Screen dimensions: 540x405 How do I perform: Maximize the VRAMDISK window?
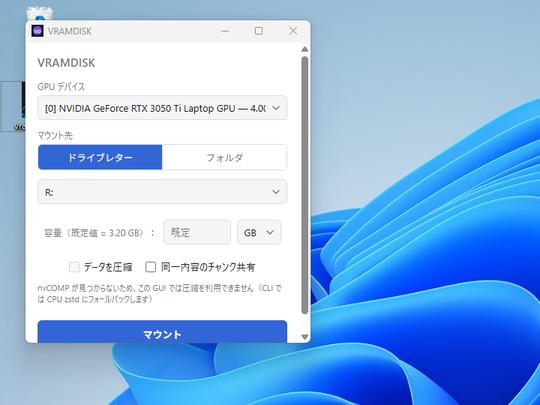259,31
